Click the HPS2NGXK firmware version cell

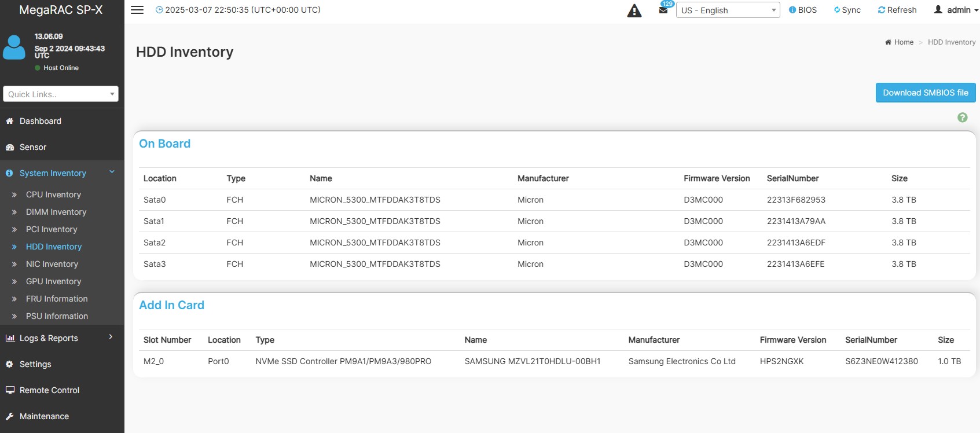(x=781, y=361)
